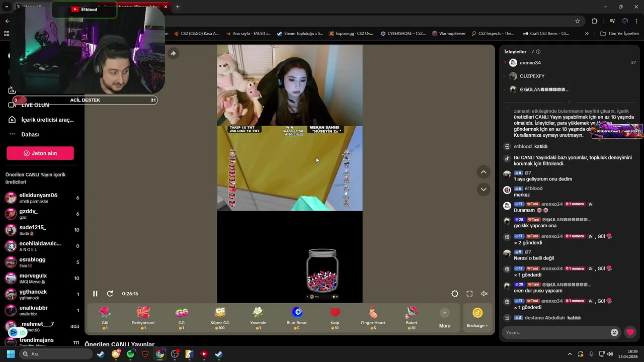This screenshot has height=362, width=644.
Task: Open Chrome three-dot menu
Action: pyautogui.click(x=637, y=21)
